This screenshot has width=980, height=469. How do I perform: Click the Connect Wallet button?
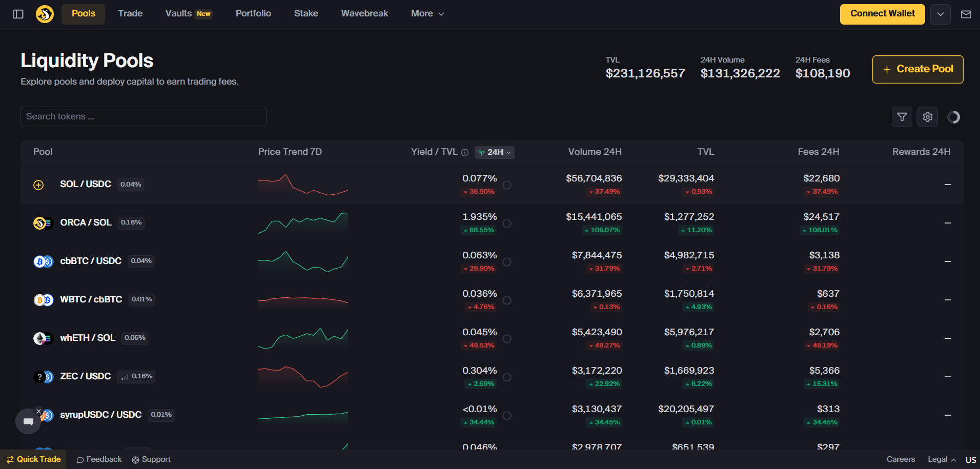[882, 14]
